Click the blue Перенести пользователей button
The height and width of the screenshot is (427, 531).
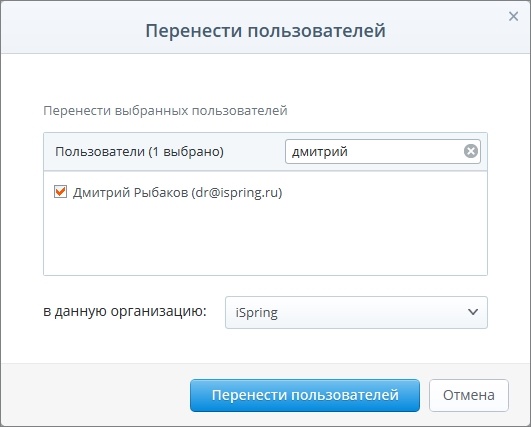click(x=305, y=395)
